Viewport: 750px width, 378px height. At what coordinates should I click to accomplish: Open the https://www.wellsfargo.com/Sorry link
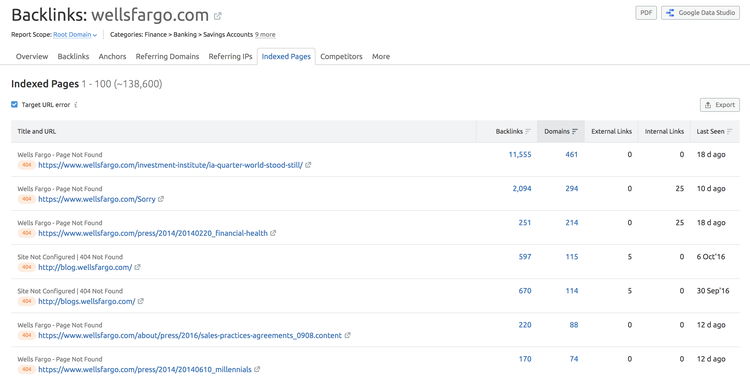click(97, 199)
